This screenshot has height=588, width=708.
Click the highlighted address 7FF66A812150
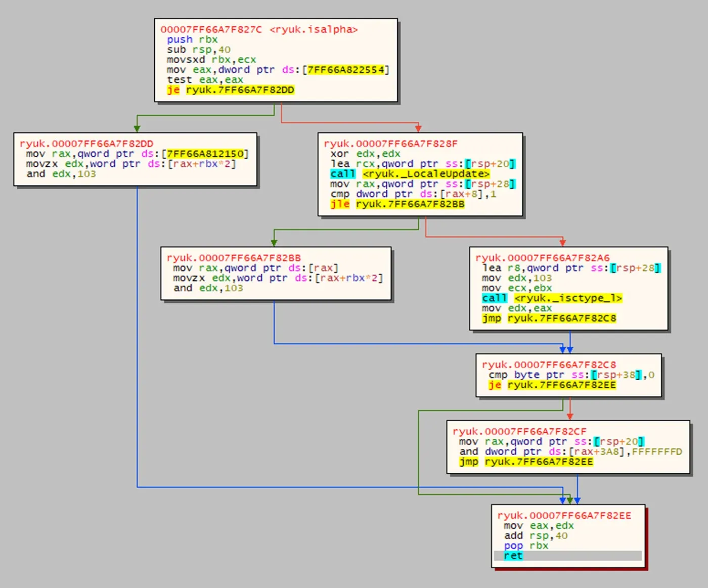click(205, 154)
